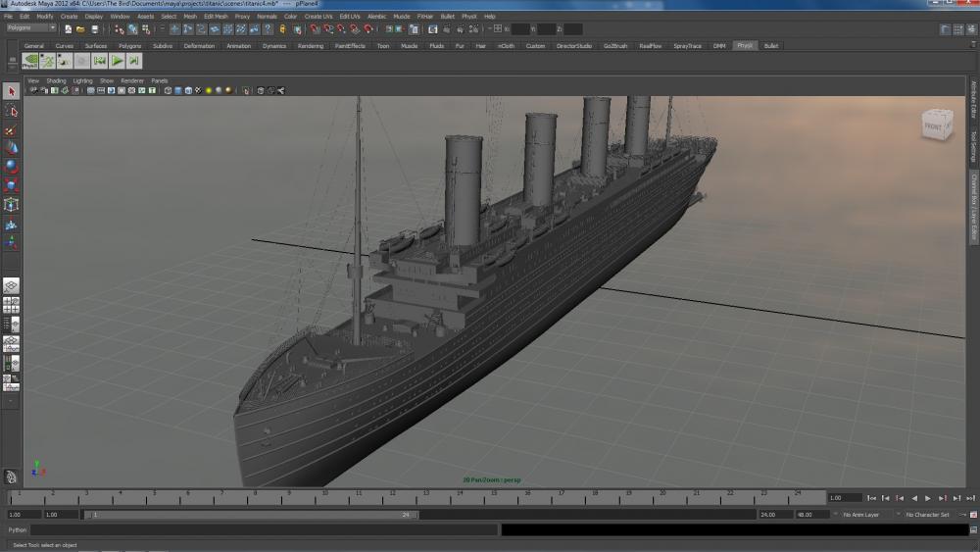Viewport: 980px width, 552px height.
Task: Switch to the RealFlow shelf tab
Action: point(650,46)
